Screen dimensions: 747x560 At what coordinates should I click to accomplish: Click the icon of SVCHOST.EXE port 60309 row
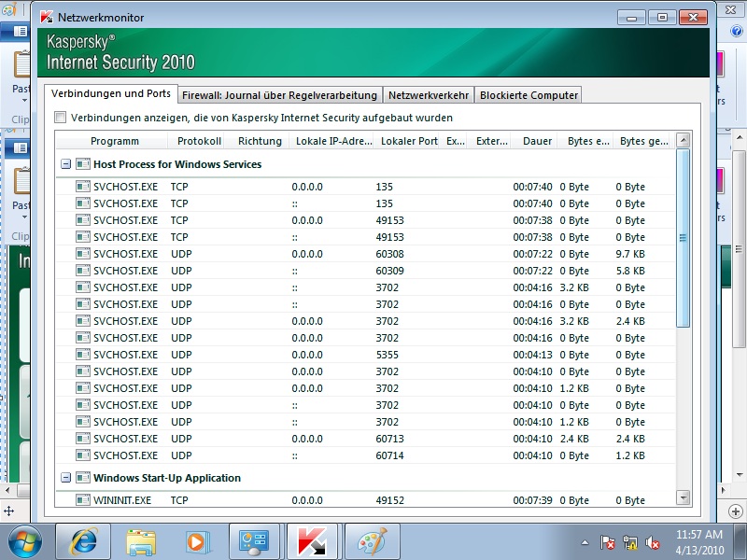point(83,271)
